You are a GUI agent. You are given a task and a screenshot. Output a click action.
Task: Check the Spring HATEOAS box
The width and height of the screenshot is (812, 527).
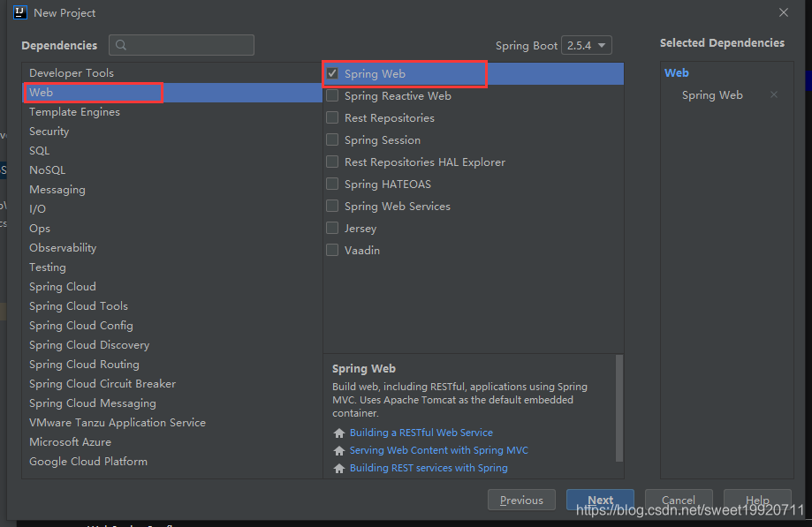pos(332,184)
